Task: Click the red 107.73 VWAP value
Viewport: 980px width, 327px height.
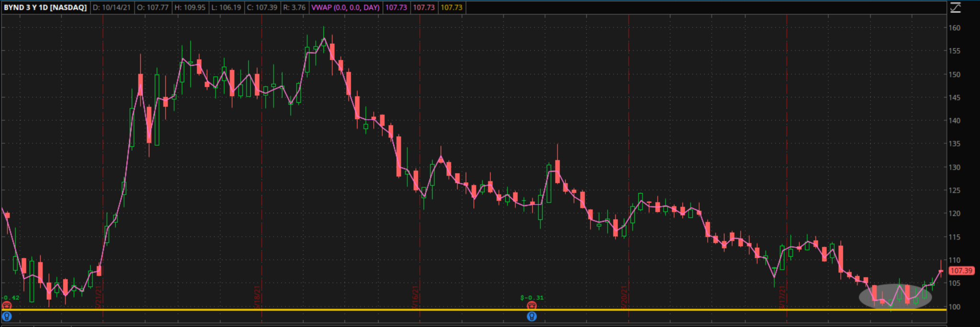Action: tap(424, 8)
